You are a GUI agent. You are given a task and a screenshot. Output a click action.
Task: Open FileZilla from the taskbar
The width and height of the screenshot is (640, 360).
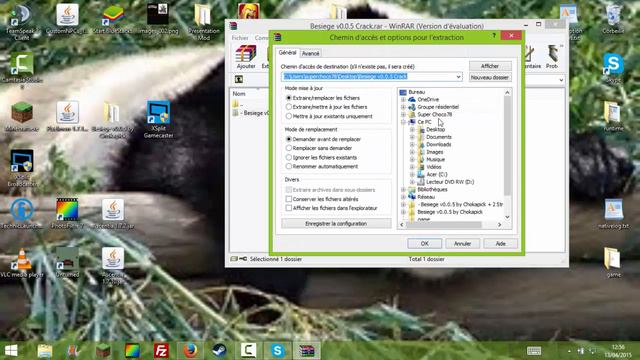pyautogui.click(x=161, y=351)
